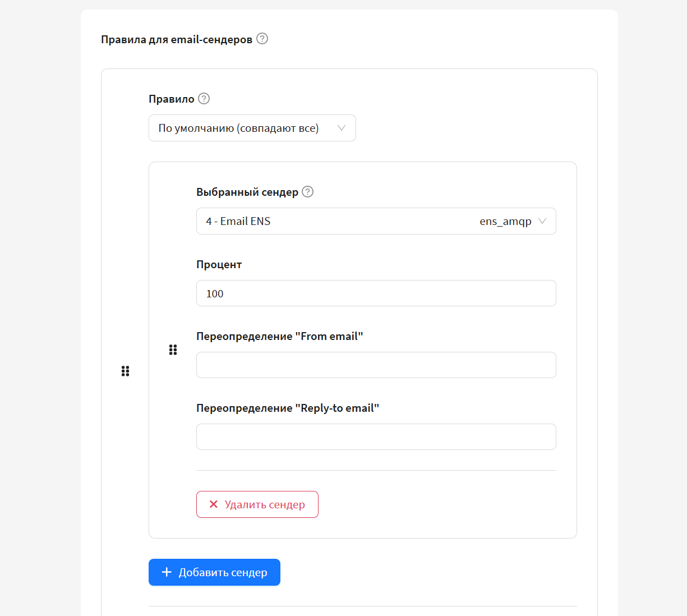Click the "Процент" field label
687x616 pixels.
coord(219,264)
